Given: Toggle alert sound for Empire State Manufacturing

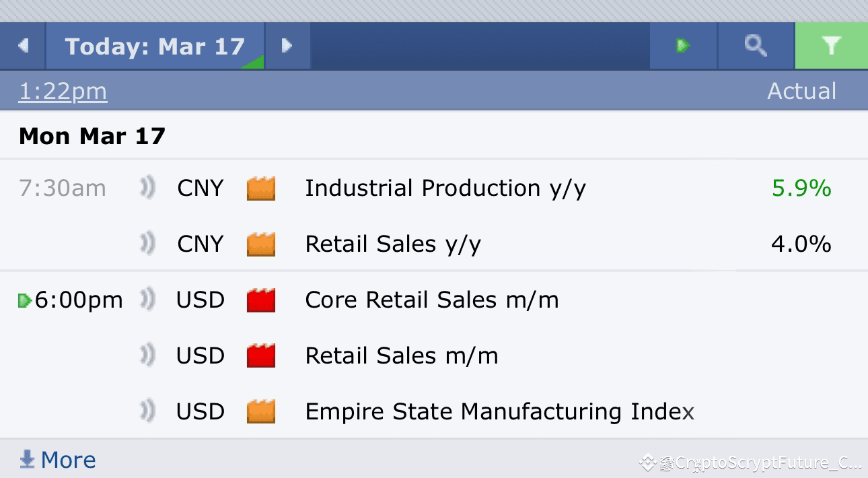Looking at the screenshot, I should coord(147,411).
